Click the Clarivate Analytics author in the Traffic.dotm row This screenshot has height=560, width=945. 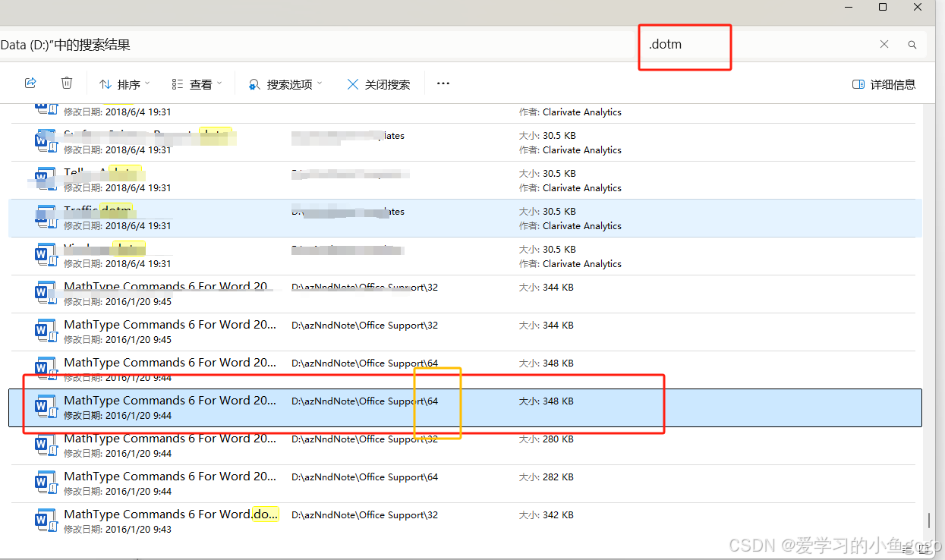(x=581, y=226)
